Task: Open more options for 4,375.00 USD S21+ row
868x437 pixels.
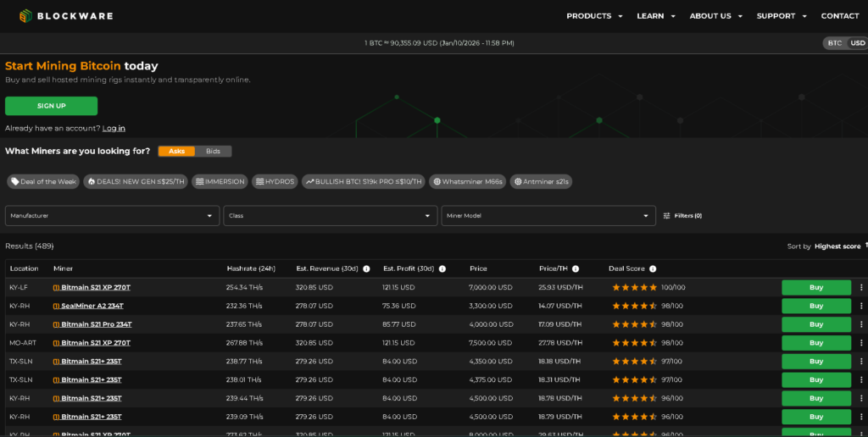Action: point(861,380)
